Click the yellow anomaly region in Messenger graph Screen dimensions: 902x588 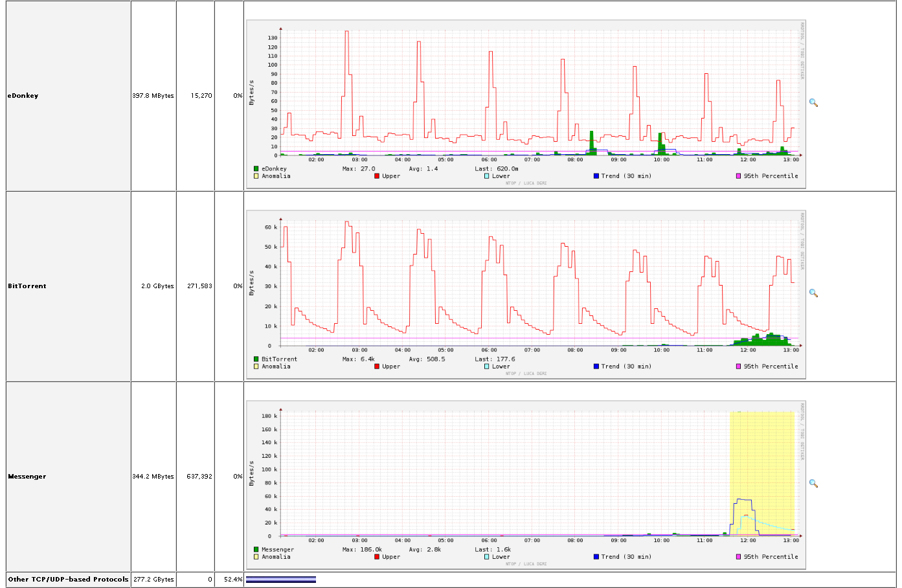[761, 453]
